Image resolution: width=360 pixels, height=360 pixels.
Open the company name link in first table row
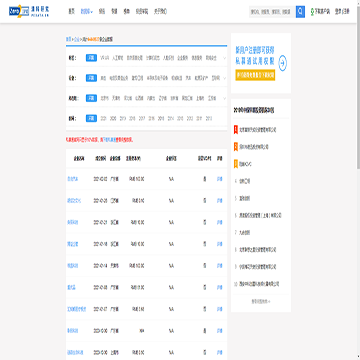(73, 179)
